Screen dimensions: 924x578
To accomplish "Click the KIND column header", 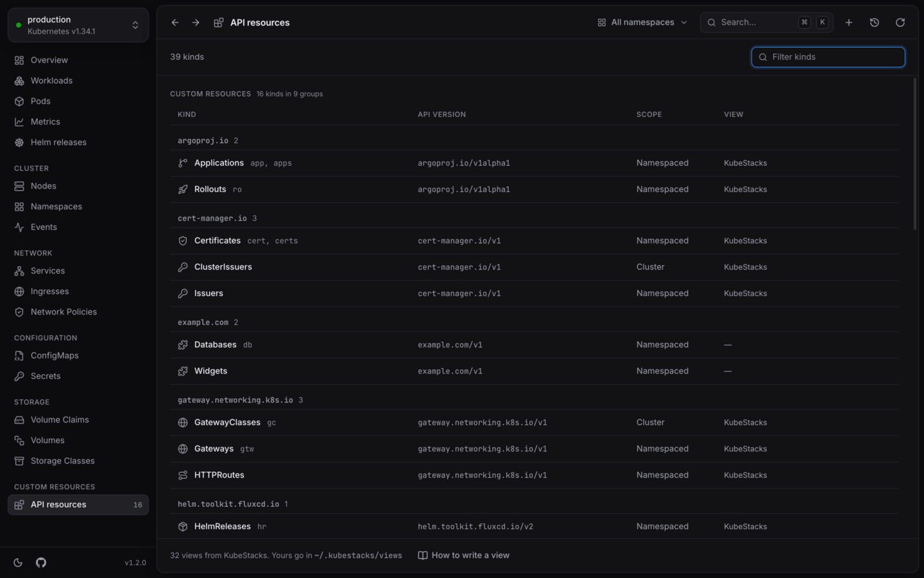I will [187, 114].
